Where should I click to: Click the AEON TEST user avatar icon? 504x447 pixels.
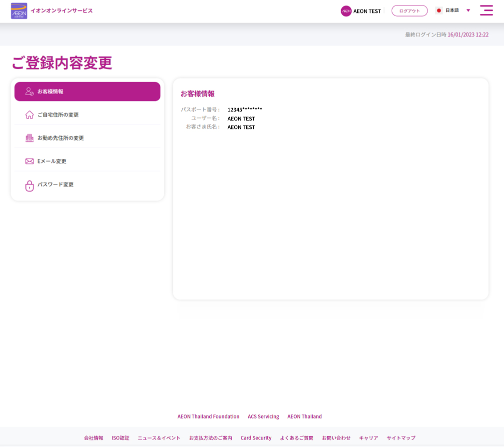click(x=346, y=11)
